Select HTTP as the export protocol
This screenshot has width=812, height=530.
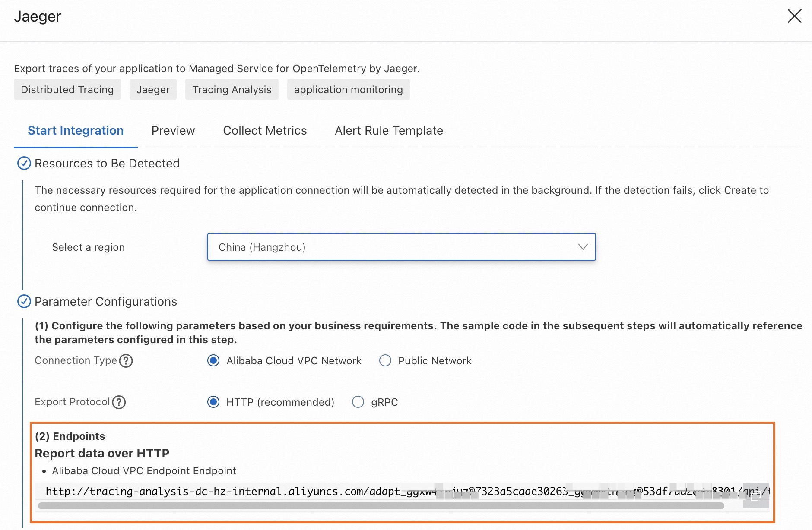pyautogui.click(x=213, y=402)
